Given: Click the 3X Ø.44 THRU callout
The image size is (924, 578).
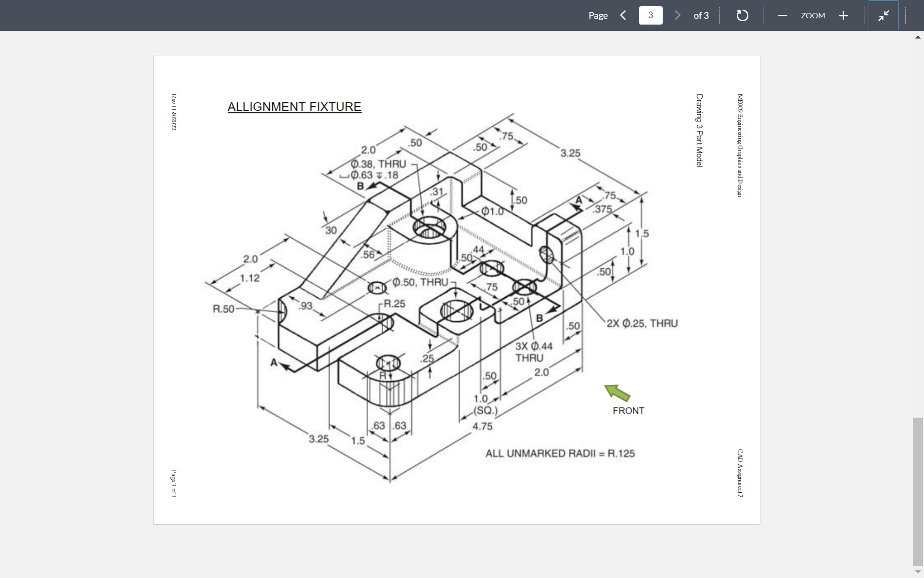Looking at the screenshot, I should 533,351.
